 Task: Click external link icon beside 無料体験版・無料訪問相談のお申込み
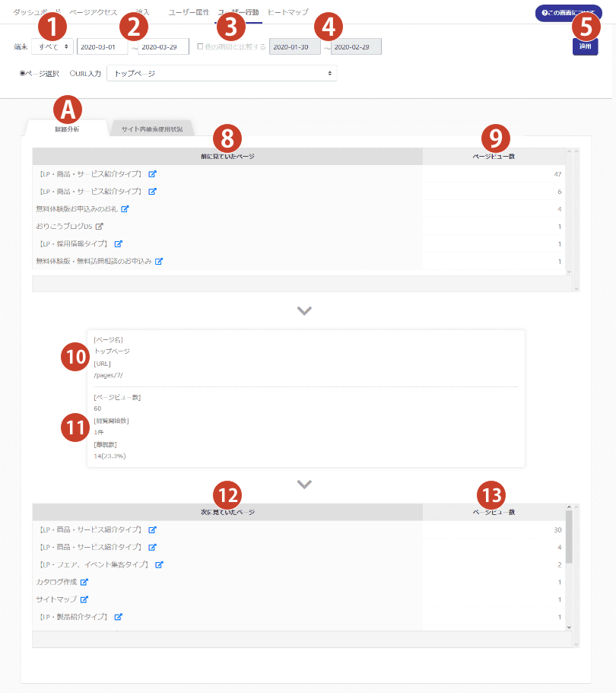159,262
